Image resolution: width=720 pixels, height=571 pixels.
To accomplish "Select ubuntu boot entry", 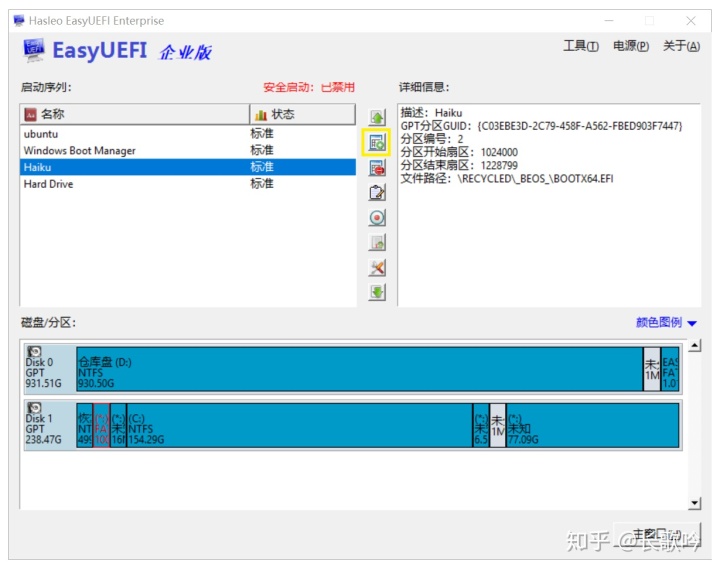I will (x=188, y=134).
